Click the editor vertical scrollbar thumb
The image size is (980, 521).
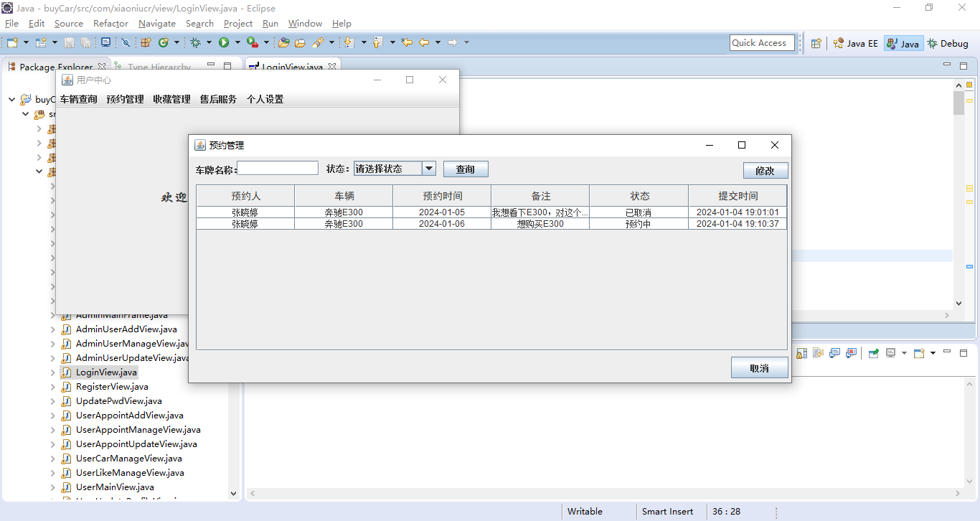[958, 103]
